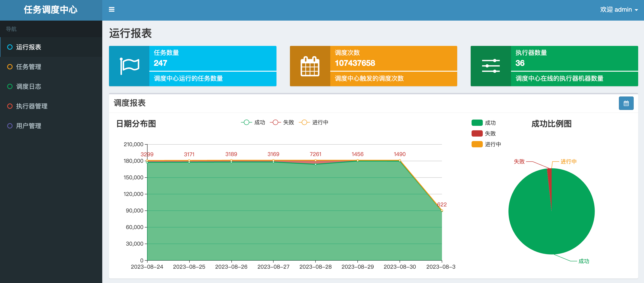Open 调度日志 from the sidebar
This screenshot has height=283, width=644.
51,86
